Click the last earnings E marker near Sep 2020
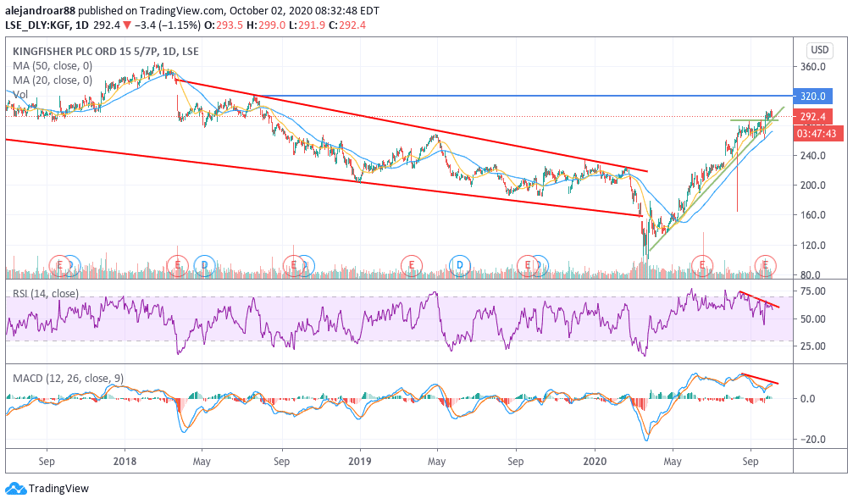The image size is (853, 504). (x=766, y=266)
